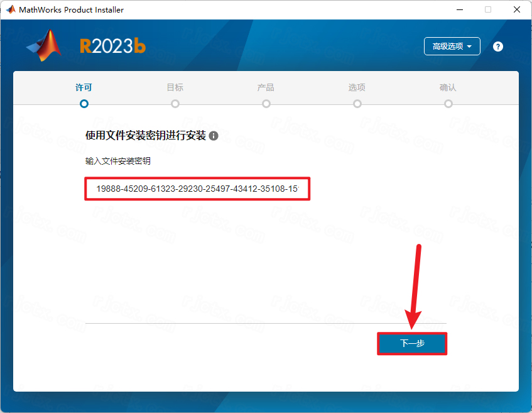Open the 选项 step label

(x=357, y=88)
